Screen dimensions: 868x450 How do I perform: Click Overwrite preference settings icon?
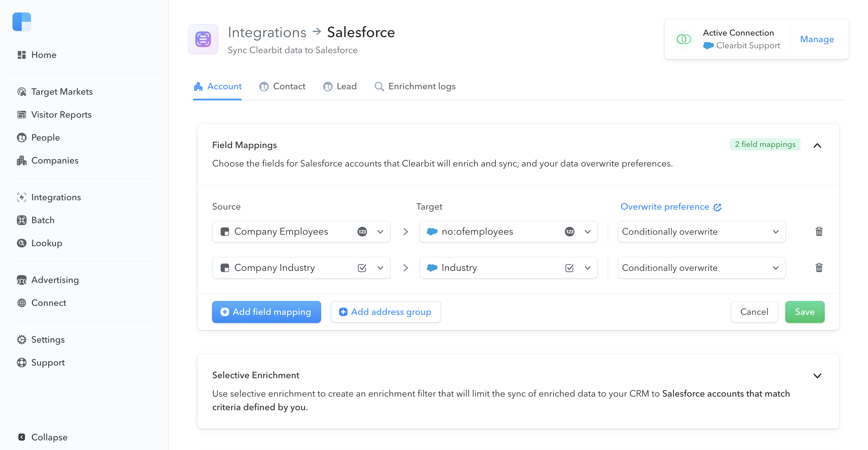717,207
